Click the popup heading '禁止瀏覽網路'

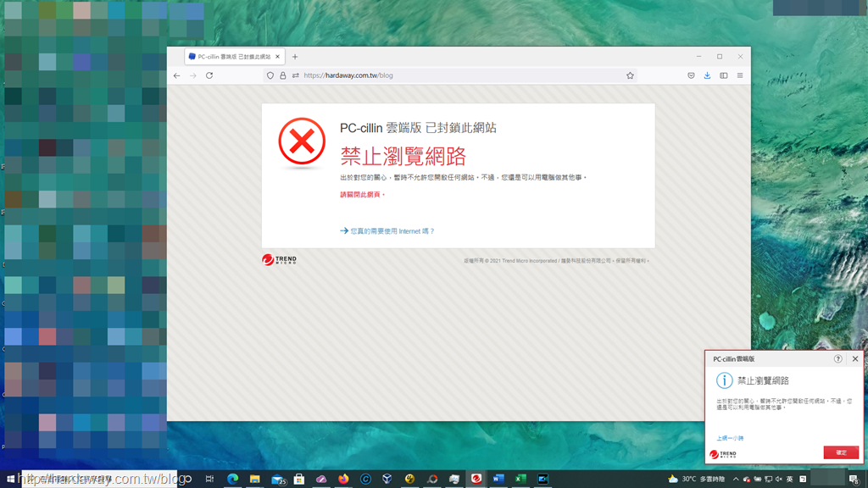tap(763, 380)
